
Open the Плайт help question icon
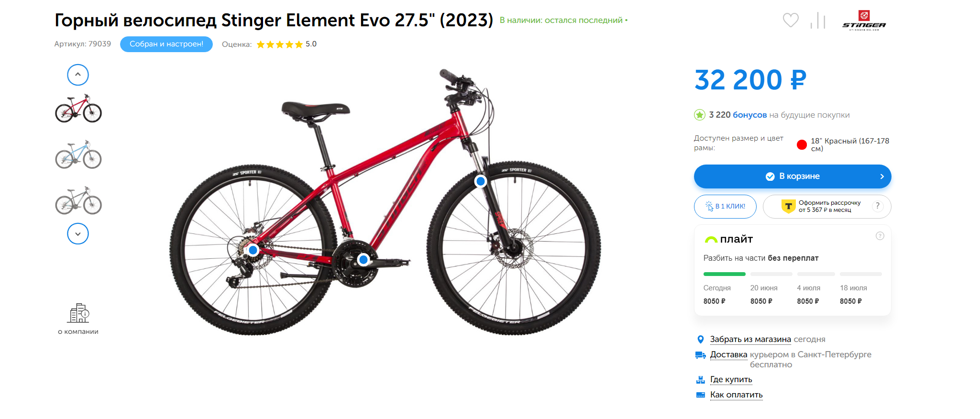tap(880, 236)
